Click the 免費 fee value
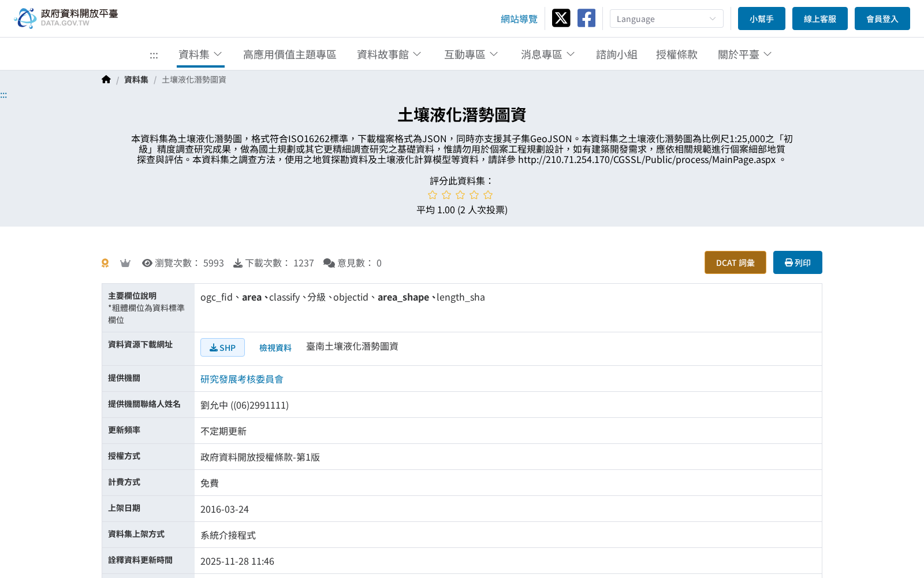924x578 pixels. [x=210, y=483]
